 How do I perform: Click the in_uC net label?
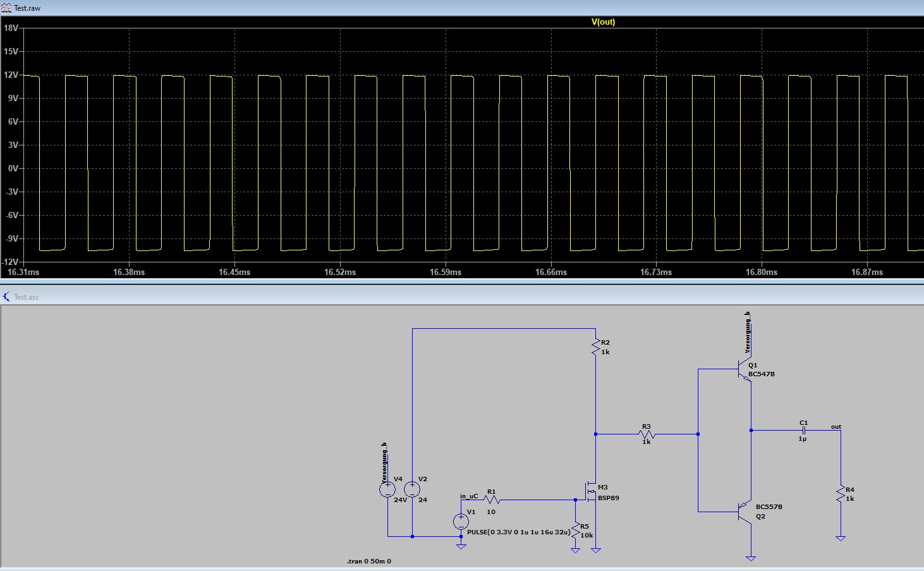pyautogui.click(x=469, y=496)
